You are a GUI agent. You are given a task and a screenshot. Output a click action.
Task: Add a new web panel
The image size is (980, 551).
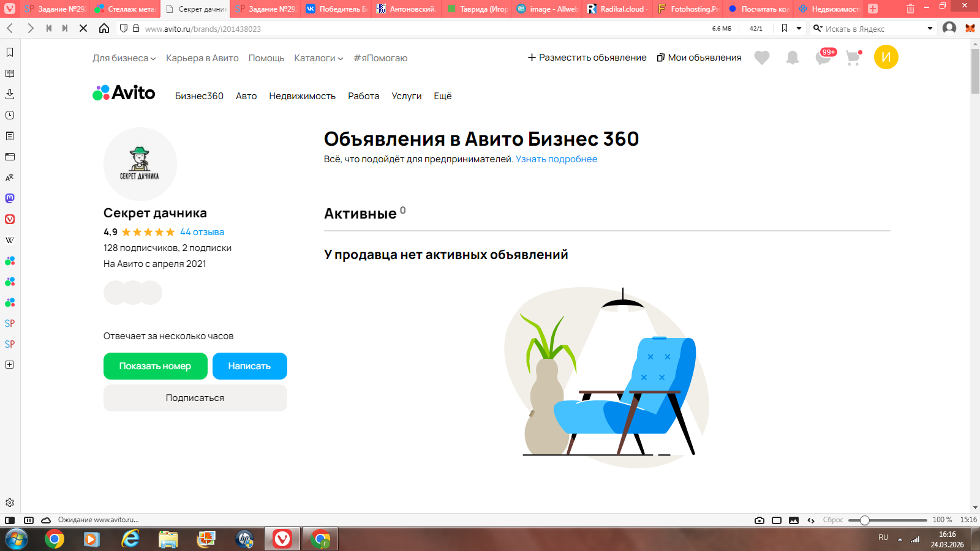point(10,365)
